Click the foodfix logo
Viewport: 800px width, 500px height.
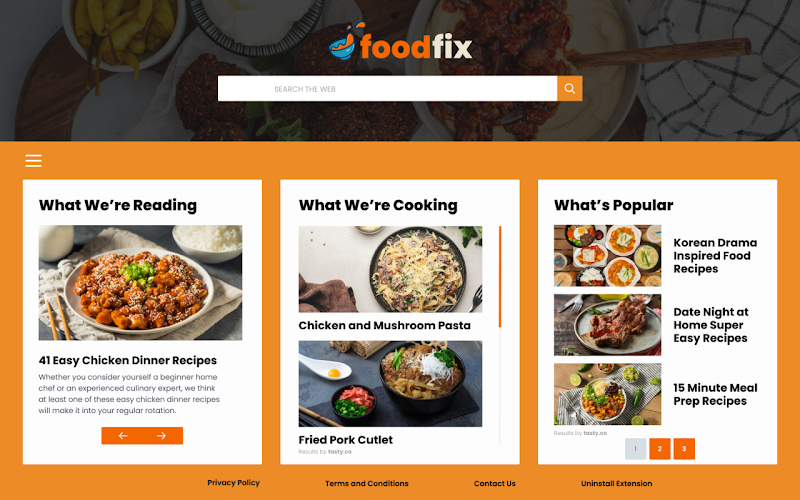[401, 42]
